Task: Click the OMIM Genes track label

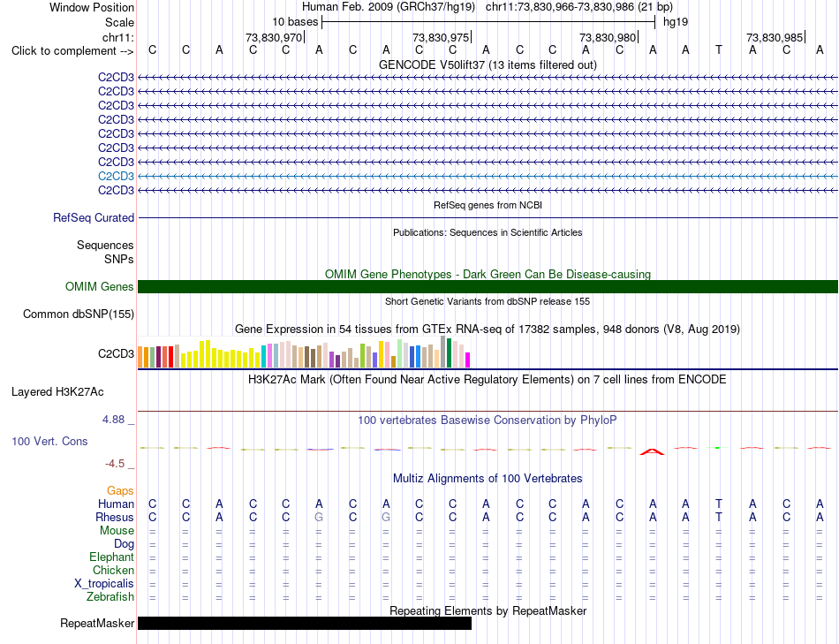Action: [100, 286]
